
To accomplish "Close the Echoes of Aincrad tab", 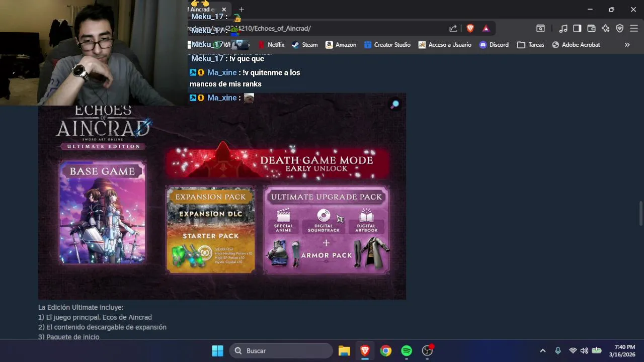I will pyautogui.click(x=224, y=10).
